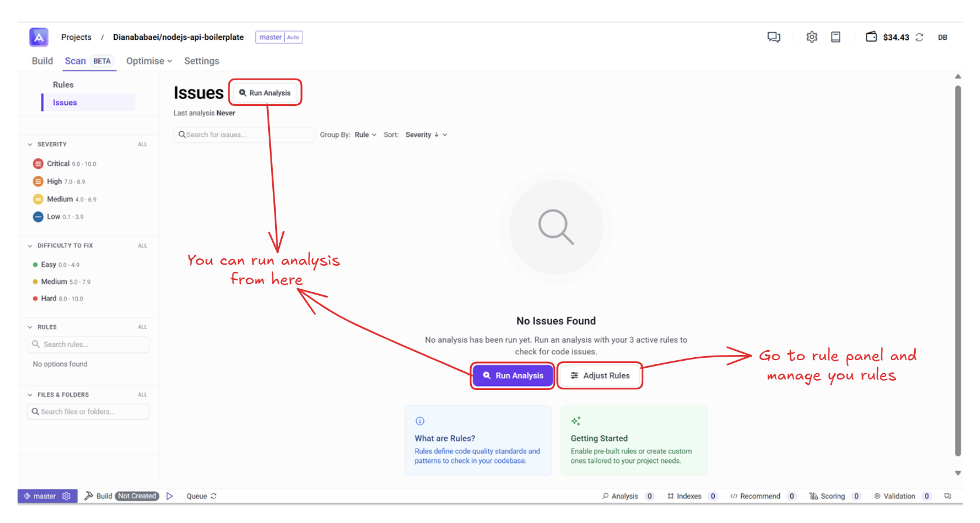Viewport: 980px width, 523px height.
Task: Click the build play triangle icon
Action: coord(170,496)
